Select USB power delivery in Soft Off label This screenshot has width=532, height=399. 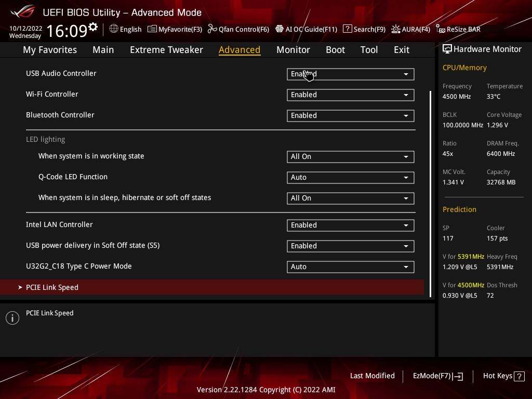coord(92,245)
